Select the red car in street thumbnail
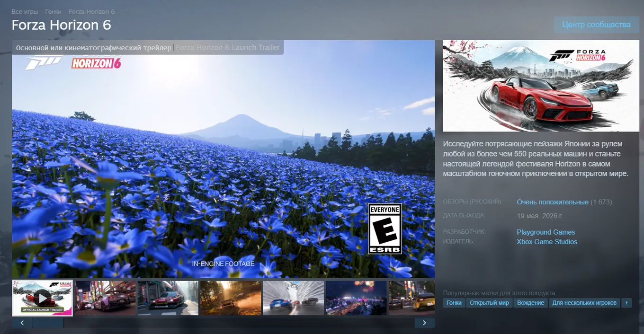 168,298
